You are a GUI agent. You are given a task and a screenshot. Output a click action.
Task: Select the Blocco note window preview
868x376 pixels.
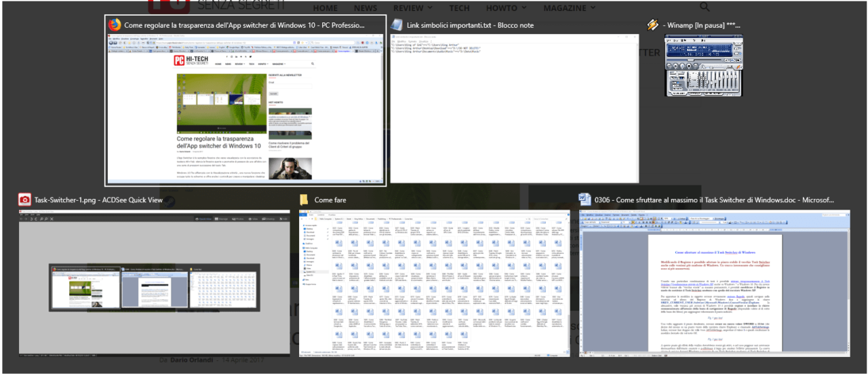(515, 109)
